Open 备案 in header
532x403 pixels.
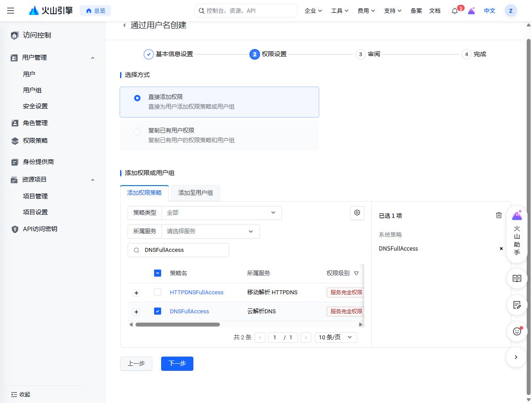click(x=416, y=11)
